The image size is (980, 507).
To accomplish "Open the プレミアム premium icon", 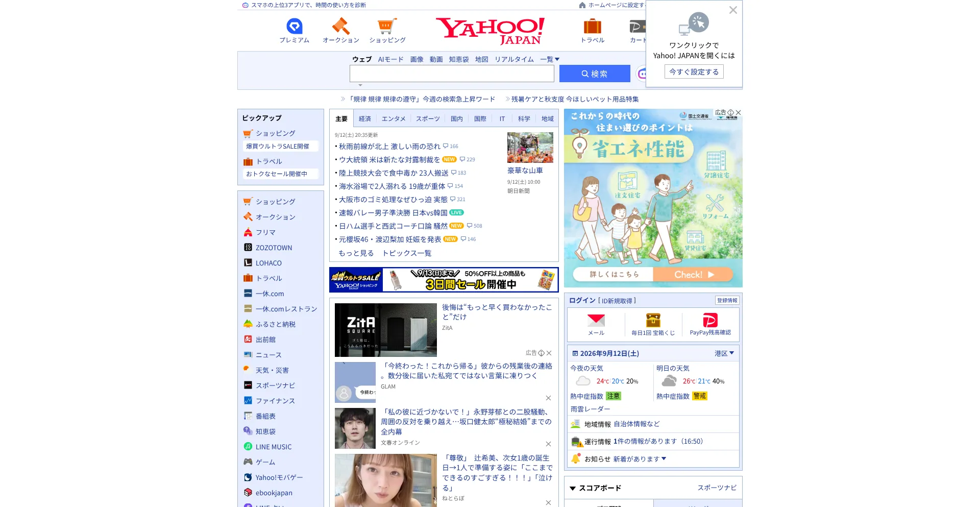I will point(295,26).
